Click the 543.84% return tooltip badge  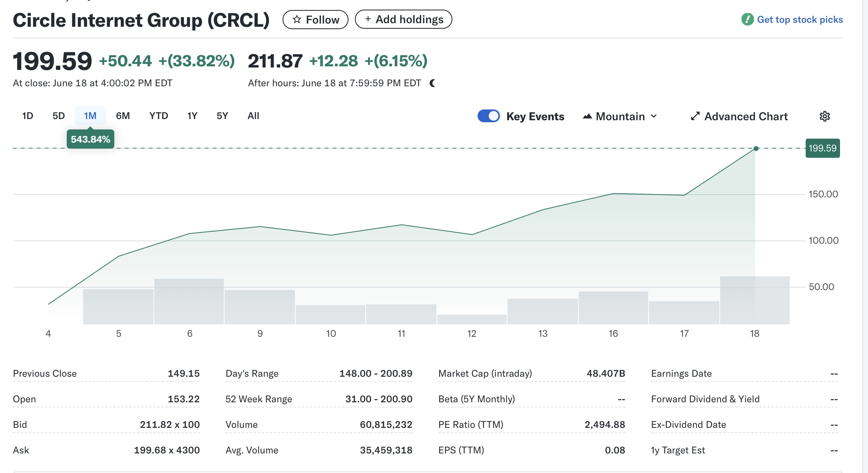pos(90,139)
